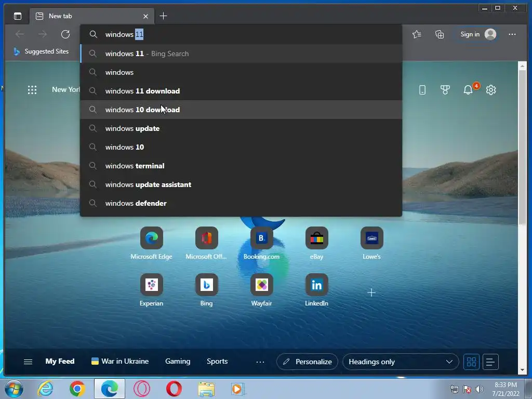Select the Gaming feed tab
This screenshot has width=532, height=399.
tap(178, 362)
